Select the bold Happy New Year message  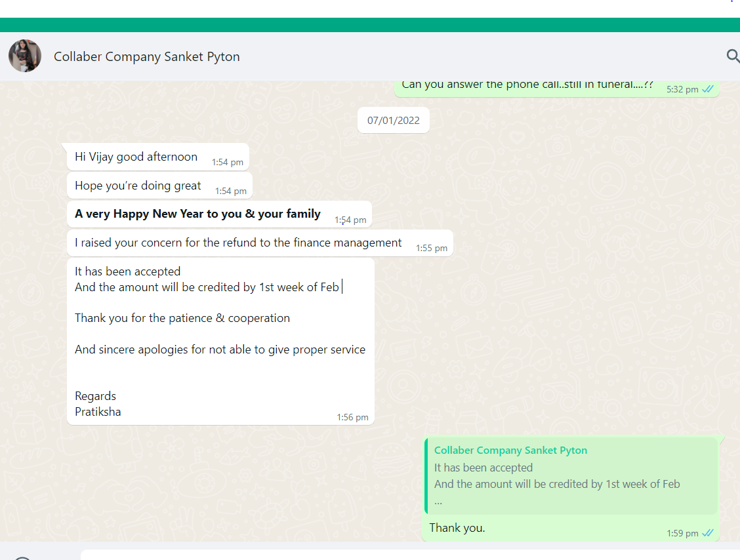(197, 214)
